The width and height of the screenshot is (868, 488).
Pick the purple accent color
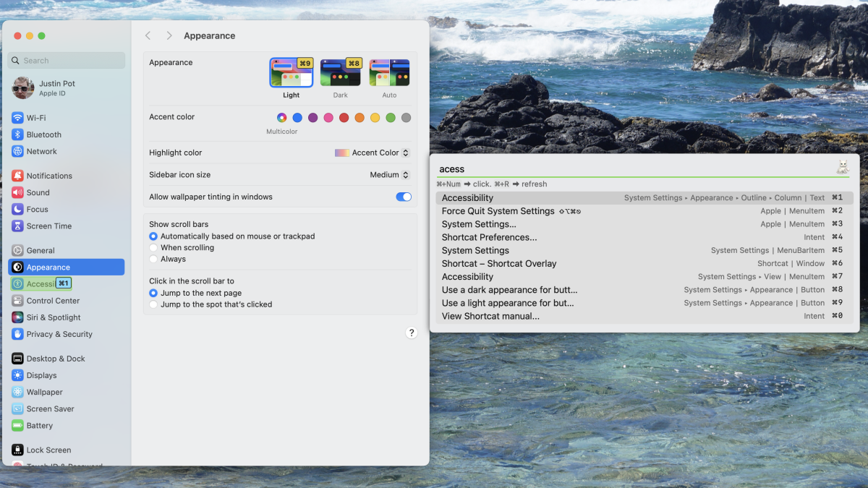pyautogui.click(x=312, y=117)
